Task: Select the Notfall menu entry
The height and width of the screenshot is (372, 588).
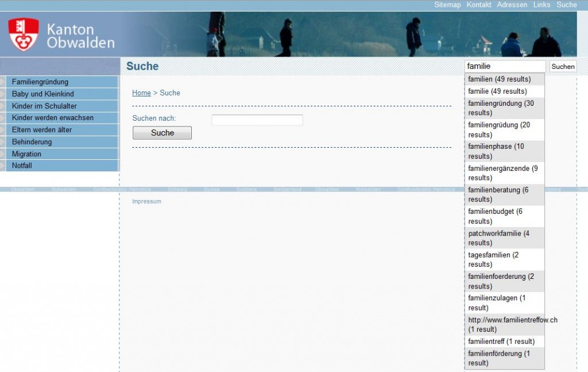Action: click(x=22, y=166)
